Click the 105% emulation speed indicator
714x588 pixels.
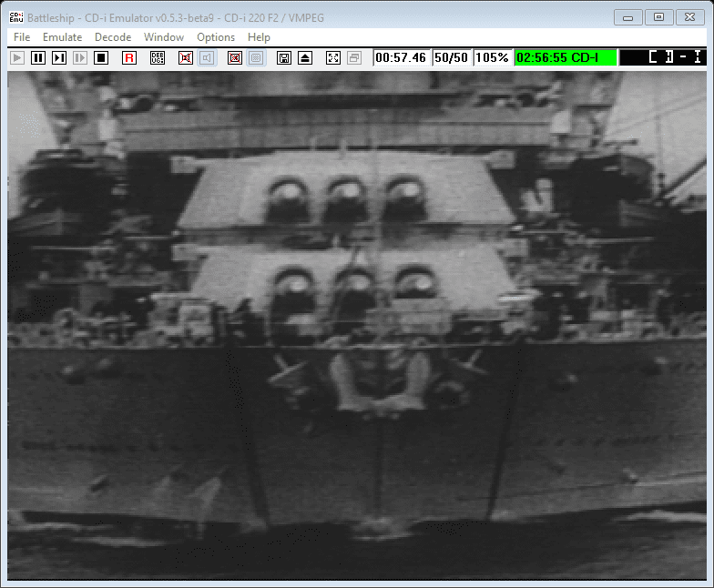pos(492,57)
